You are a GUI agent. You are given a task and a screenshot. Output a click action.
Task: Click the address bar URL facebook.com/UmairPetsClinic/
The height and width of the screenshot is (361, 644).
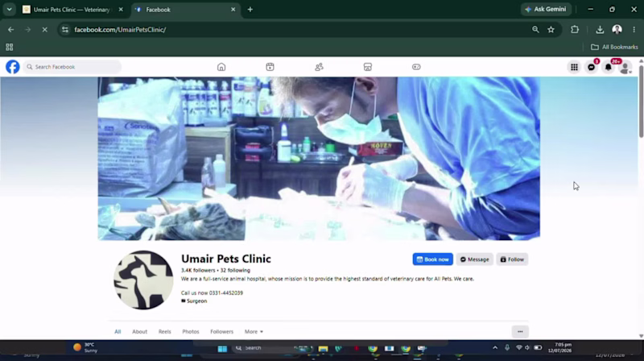click(120, 30)
